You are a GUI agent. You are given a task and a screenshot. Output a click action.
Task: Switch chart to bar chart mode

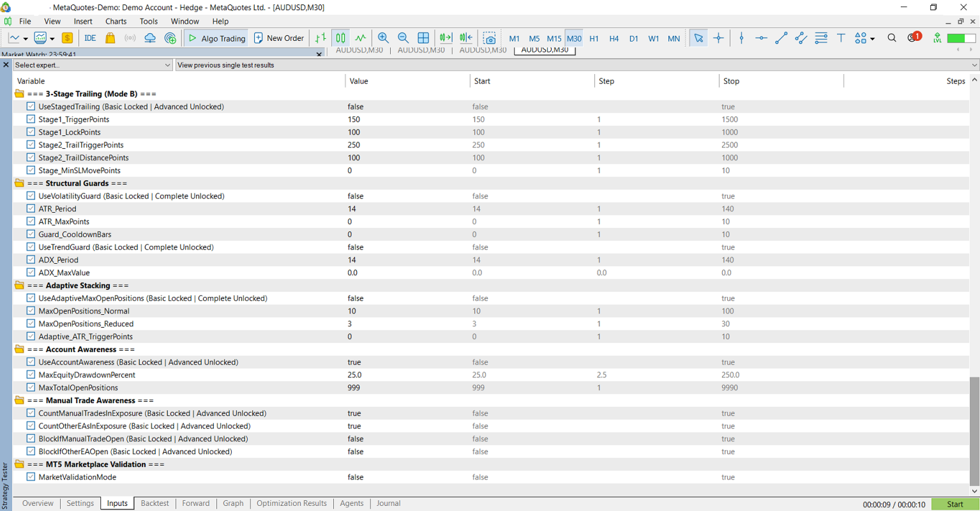point(320,38)
